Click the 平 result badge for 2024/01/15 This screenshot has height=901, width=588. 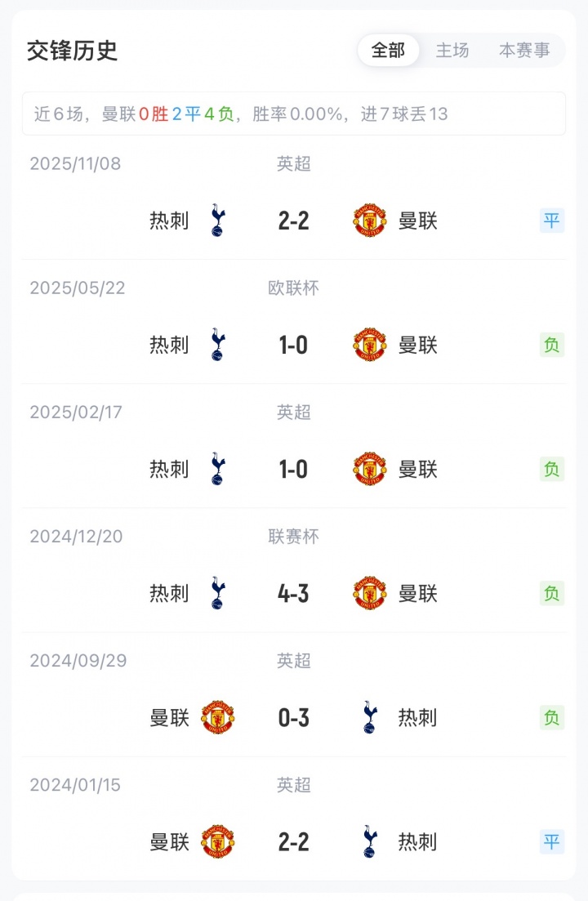pyautogui.click(x=552, y=841)
